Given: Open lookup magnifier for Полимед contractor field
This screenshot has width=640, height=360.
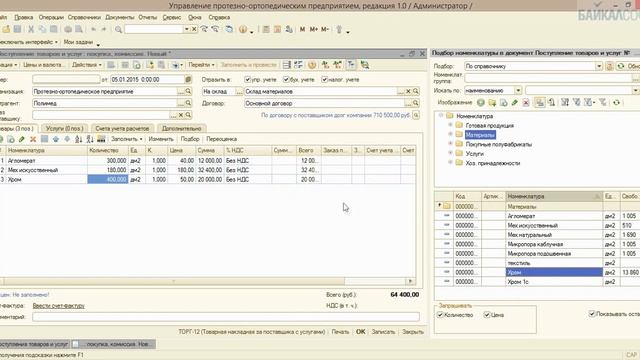Looking at the screenshot, I should pyautogui.click(x=188, y=103).
